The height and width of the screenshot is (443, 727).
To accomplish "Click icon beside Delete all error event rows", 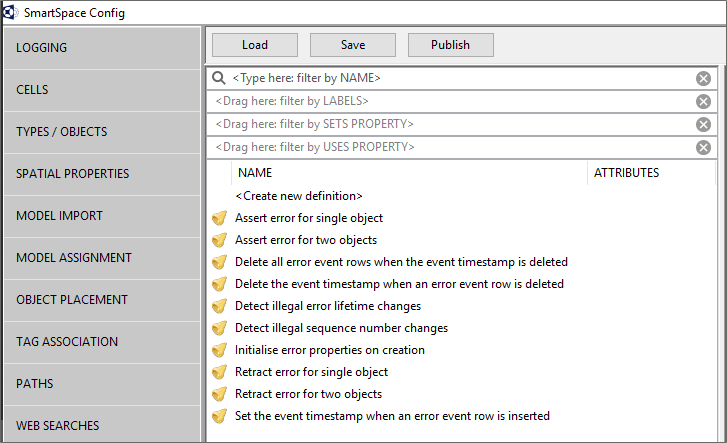I will (219, 262).
